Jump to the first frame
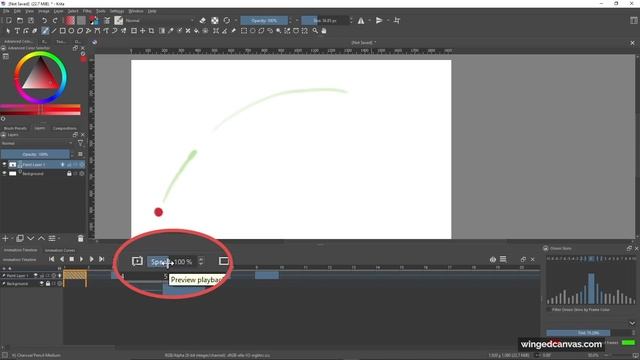Image resolution: width=640 pixels, height=360 pixels. pyautogui.click(x=51, y=259)
